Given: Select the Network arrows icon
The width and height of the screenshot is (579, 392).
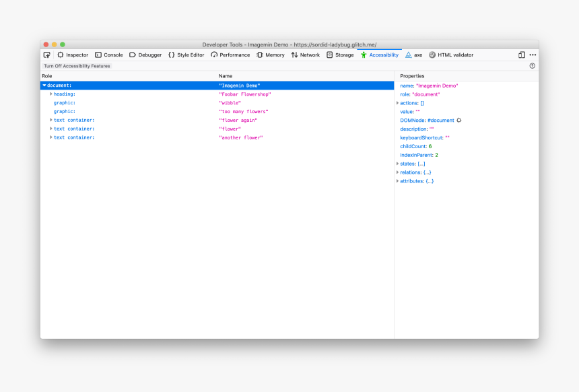Looking at the screenshot, I should tap(294, 55).
